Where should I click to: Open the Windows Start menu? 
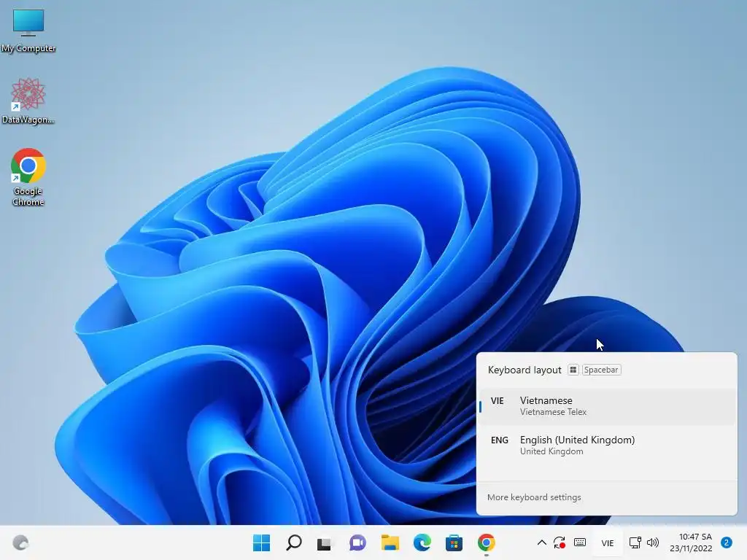point(262,542)
